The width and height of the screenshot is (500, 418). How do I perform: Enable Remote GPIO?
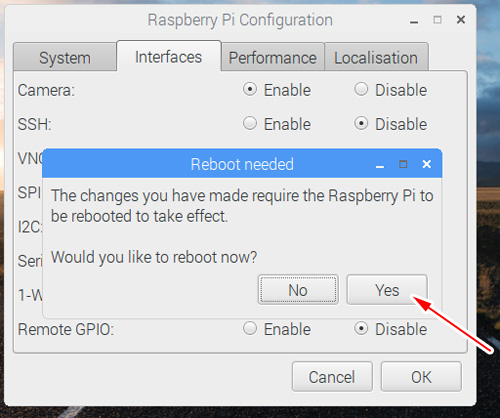click(250, 328)
